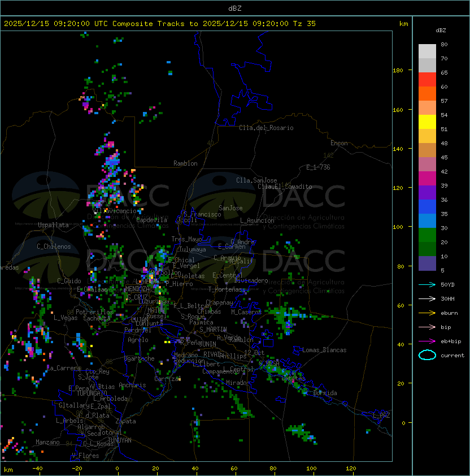Click the magenta eb+bip arrow legend icon

(427, 341)
